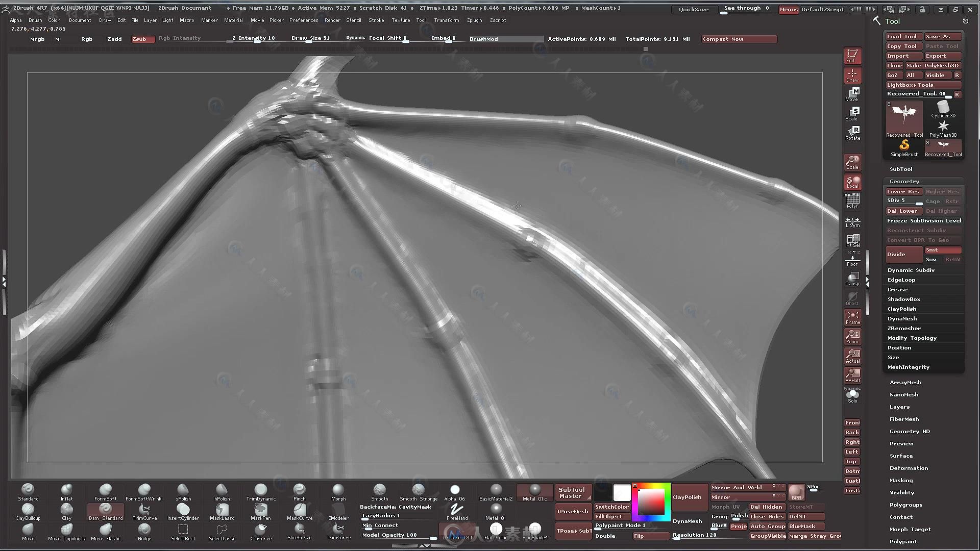The image size is (980, 551).
Task: Select the Dam_Standard brush
Action: coord(106,512)
